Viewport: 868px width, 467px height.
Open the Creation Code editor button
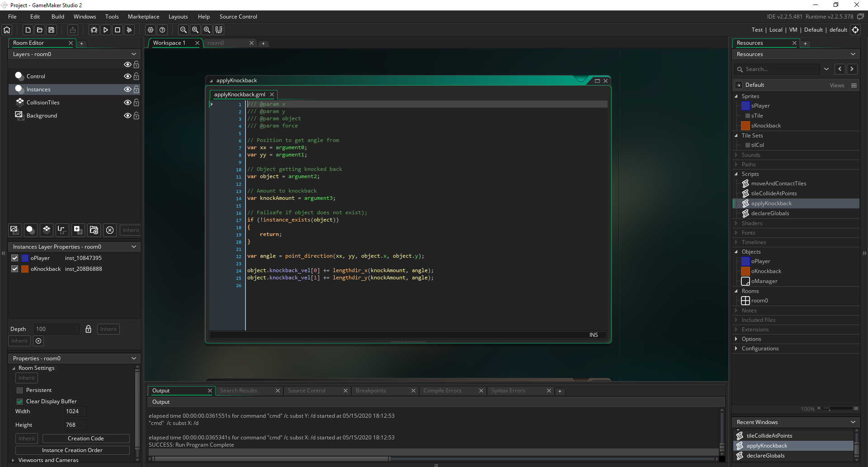pyautogui.click(x=86, y=438)
